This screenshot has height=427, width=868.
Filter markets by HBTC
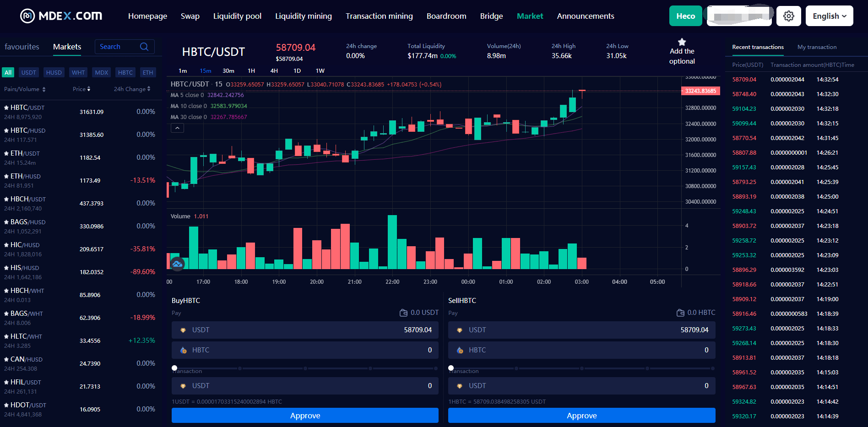click(125, 72)
